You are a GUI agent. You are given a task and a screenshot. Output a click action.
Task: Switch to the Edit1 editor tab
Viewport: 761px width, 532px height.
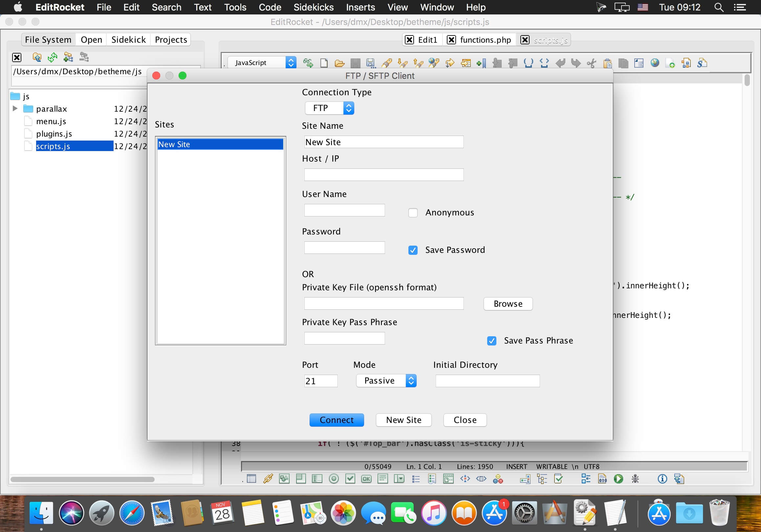tap(427, 40)
